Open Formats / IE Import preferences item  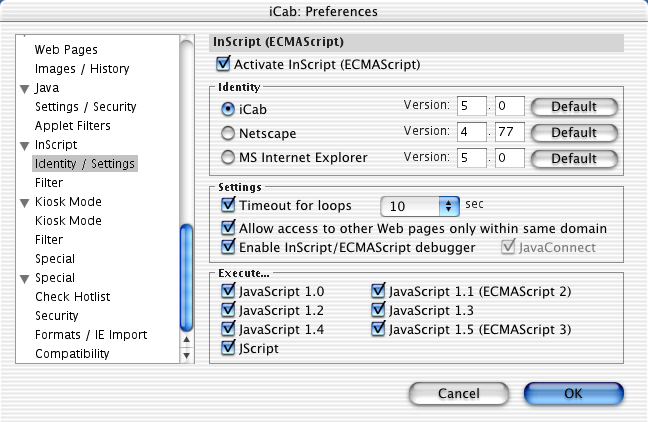click(x=91, y=335)
